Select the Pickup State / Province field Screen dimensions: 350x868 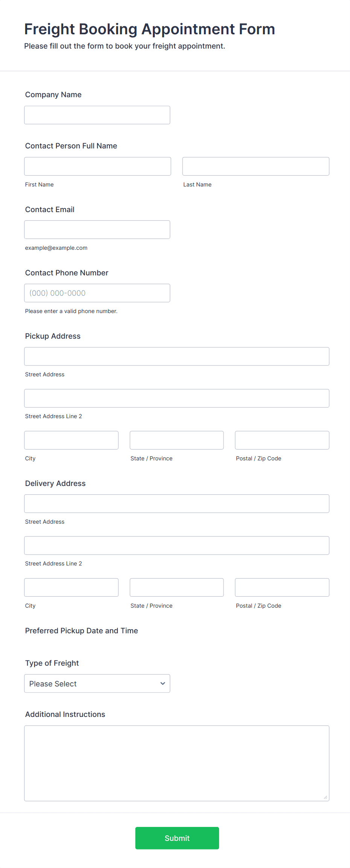coord(177,440)
